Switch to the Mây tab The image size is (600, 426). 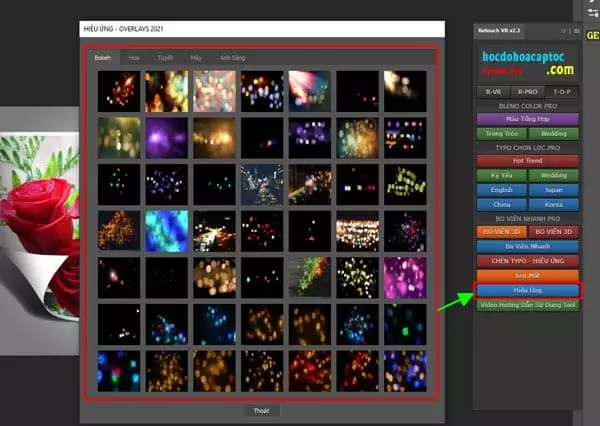click(x=196, y=58)
